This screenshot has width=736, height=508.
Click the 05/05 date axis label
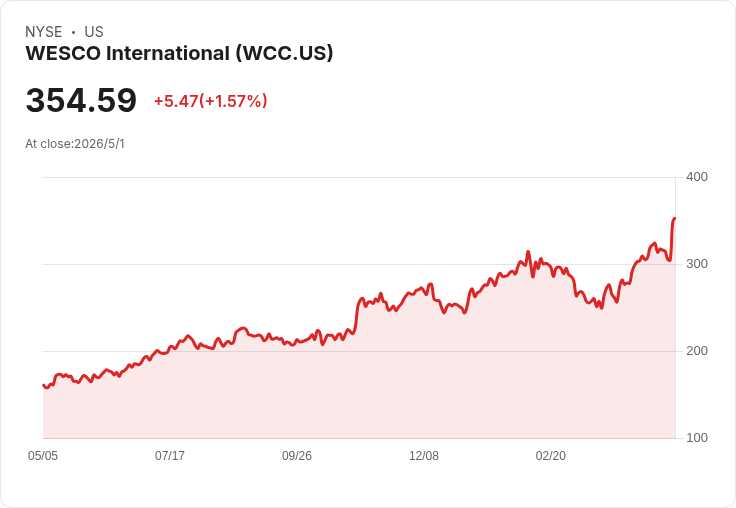[x=43, y=455]
